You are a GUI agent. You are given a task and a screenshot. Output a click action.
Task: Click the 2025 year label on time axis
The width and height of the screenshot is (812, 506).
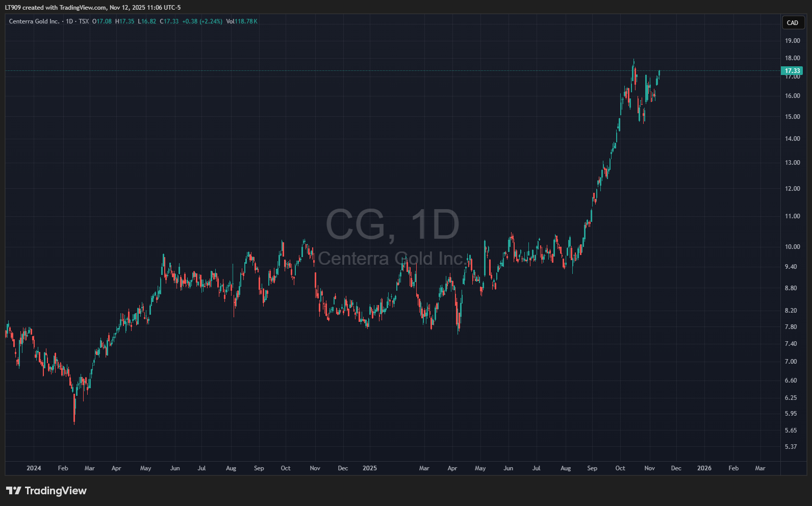click(369, 468)
